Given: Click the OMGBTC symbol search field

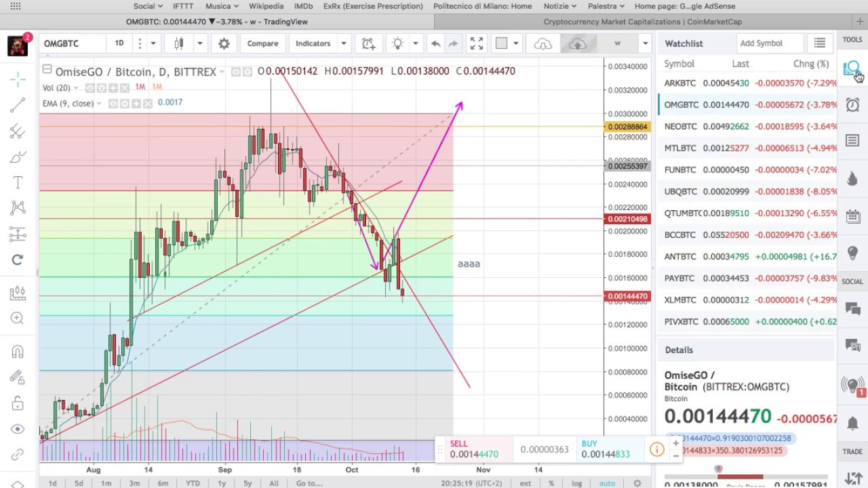Looking at the screenshot, I should pos(73,43).
